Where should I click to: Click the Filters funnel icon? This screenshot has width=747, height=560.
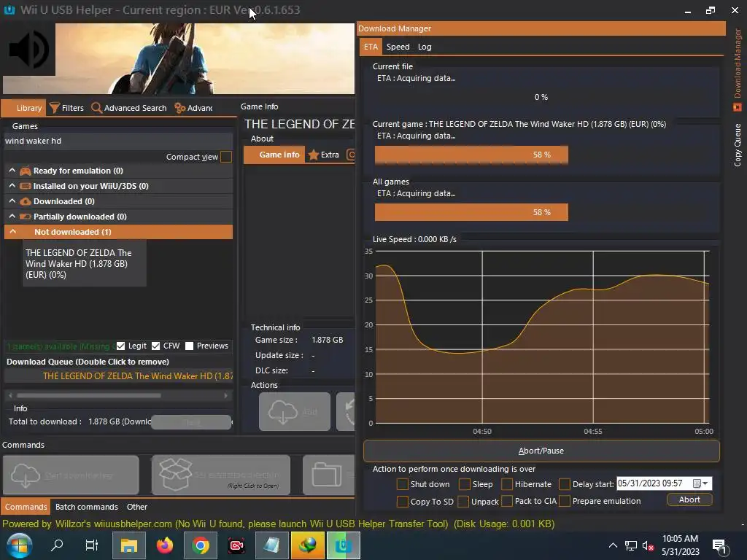click(x=55, y=108)
